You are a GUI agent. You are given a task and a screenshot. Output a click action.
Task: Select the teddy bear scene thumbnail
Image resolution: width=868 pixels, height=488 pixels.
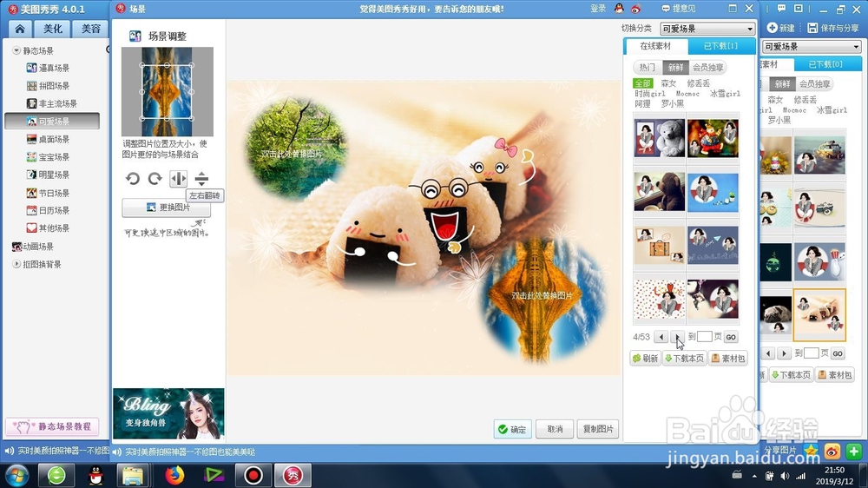coord(660,137)
